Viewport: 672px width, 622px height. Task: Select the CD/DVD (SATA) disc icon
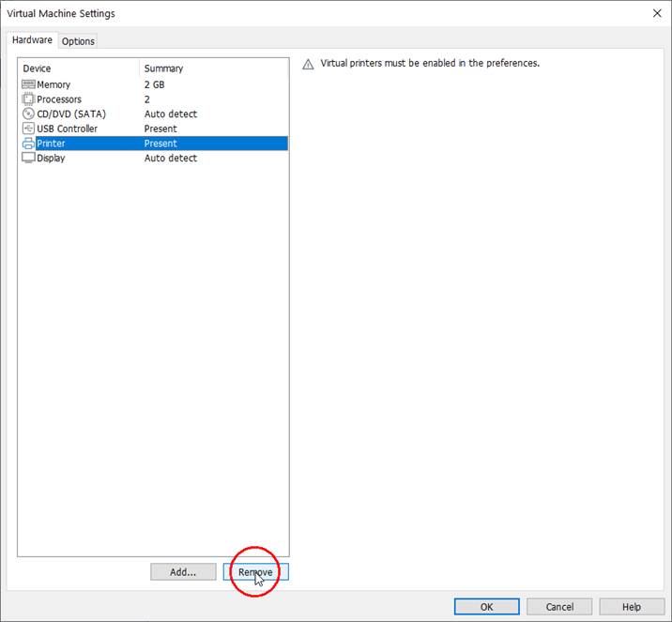(x=28, y=114)
